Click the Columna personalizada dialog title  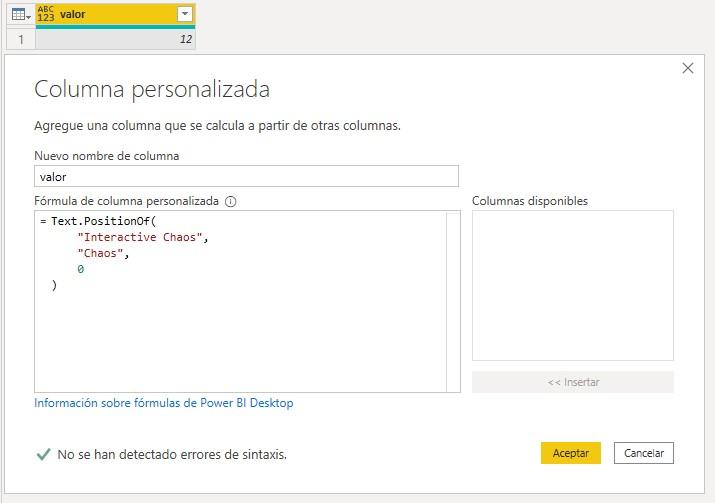pos(152,89)
